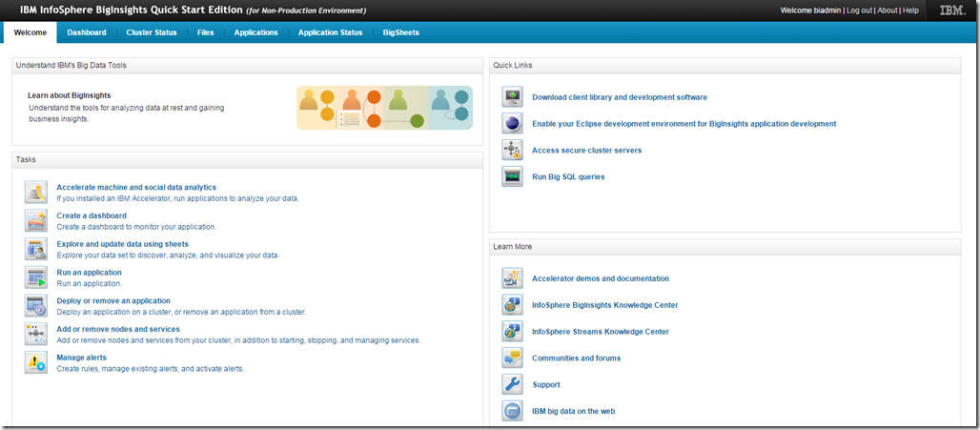Click Add or remove nodes and services link
Image resolution: width=980 pixels, height=430 pixels.
pyautogui.click(x=118, y=329)
